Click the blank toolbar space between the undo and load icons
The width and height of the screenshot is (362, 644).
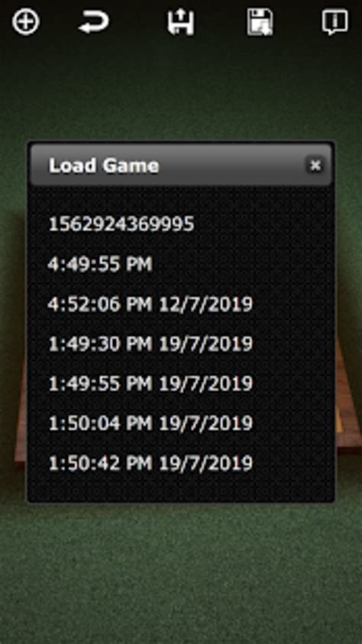pos(138,22)
